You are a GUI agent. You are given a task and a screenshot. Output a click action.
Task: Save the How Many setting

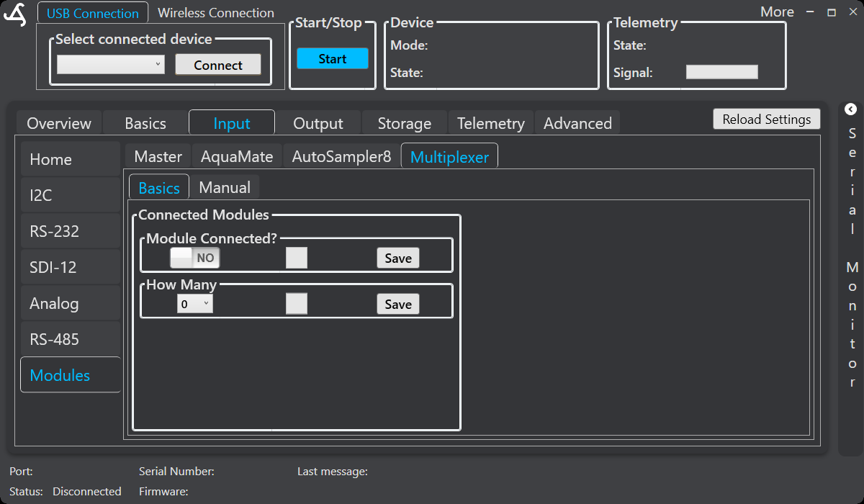click(x=398, y=305)
